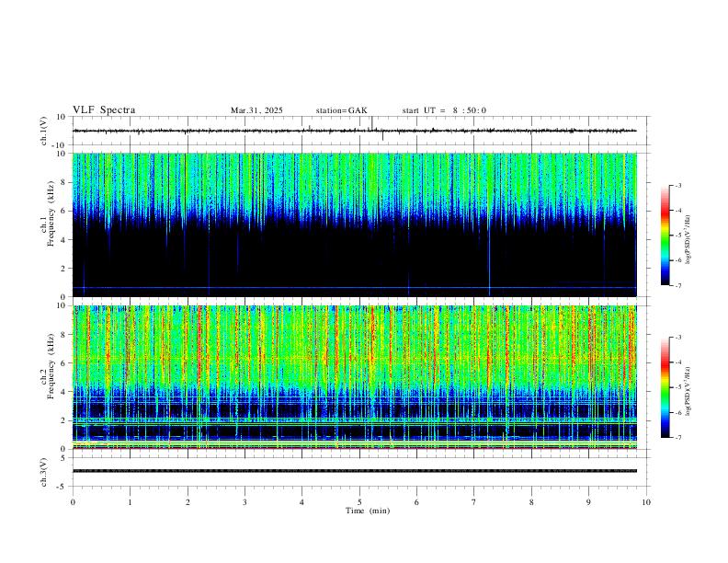Click the '-3' label on upper color scale
Viewport: 728px width, 563px height.
(x=677, y=185)
